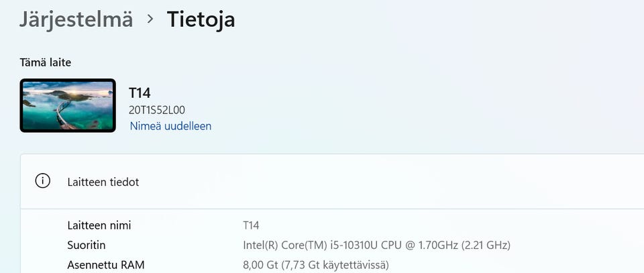Click the model number 20T1S52L00

click(x=157, y=110)
